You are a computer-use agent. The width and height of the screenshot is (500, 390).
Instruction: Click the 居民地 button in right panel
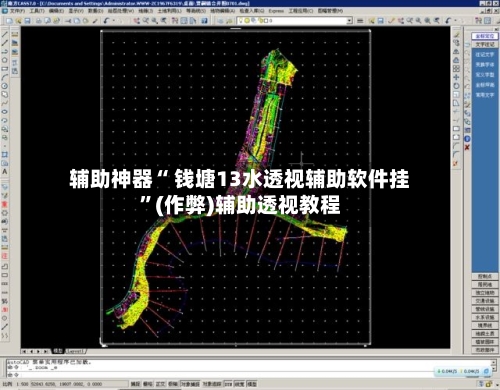(485, 285)
